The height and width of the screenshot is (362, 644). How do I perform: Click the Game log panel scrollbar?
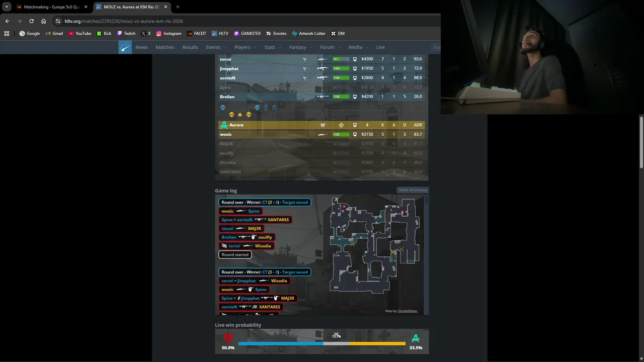[427, 255]
